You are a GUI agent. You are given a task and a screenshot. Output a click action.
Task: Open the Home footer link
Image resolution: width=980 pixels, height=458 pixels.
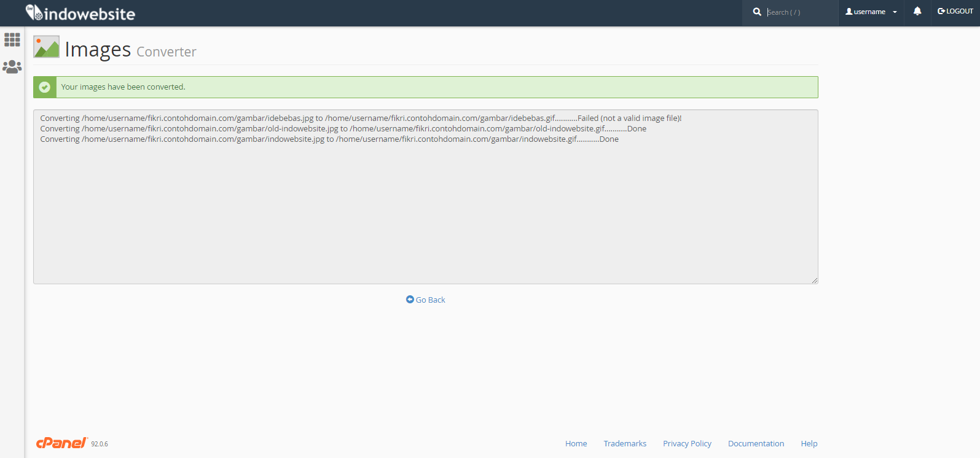[x=576, y=443]
